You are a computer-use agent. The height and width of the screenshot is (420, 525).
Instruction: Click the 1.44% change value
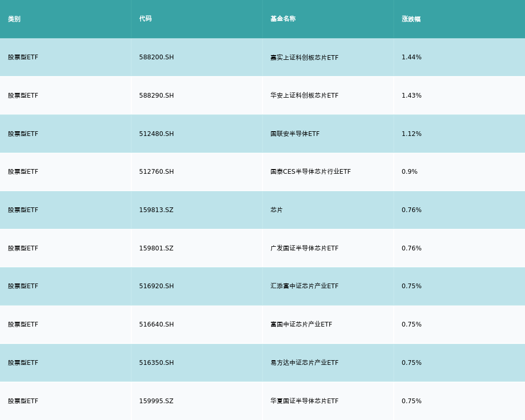[412, 57]
